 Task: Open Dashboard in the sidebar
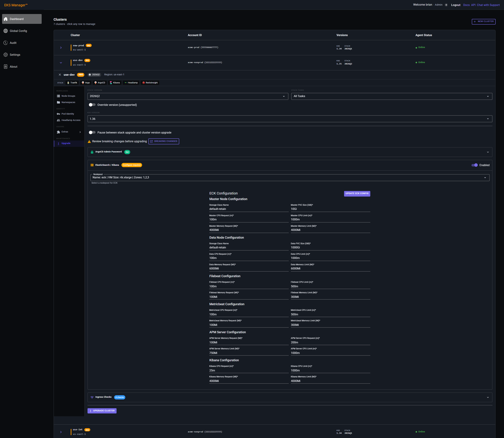coord(22,19)
